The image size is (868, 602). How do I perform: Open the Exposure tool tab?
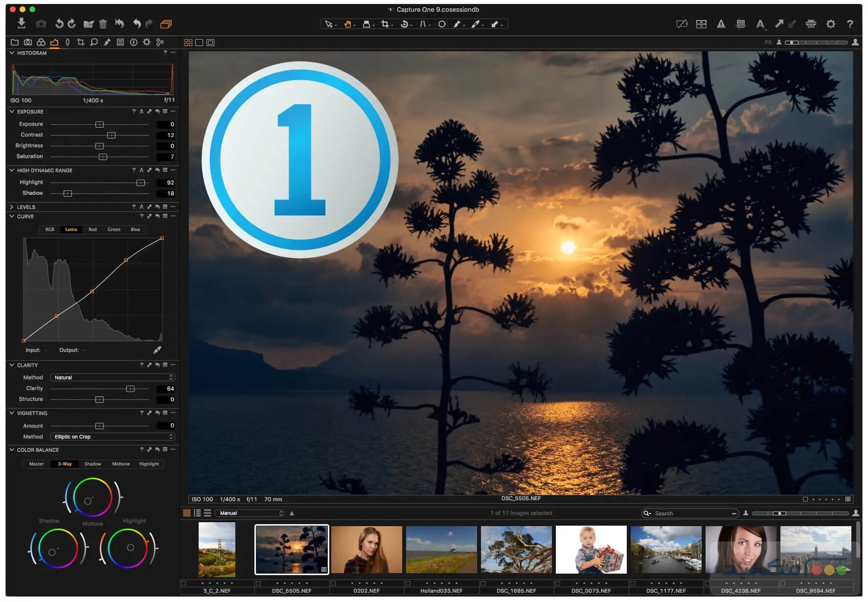pyautogui.click(x=54, y=42)
